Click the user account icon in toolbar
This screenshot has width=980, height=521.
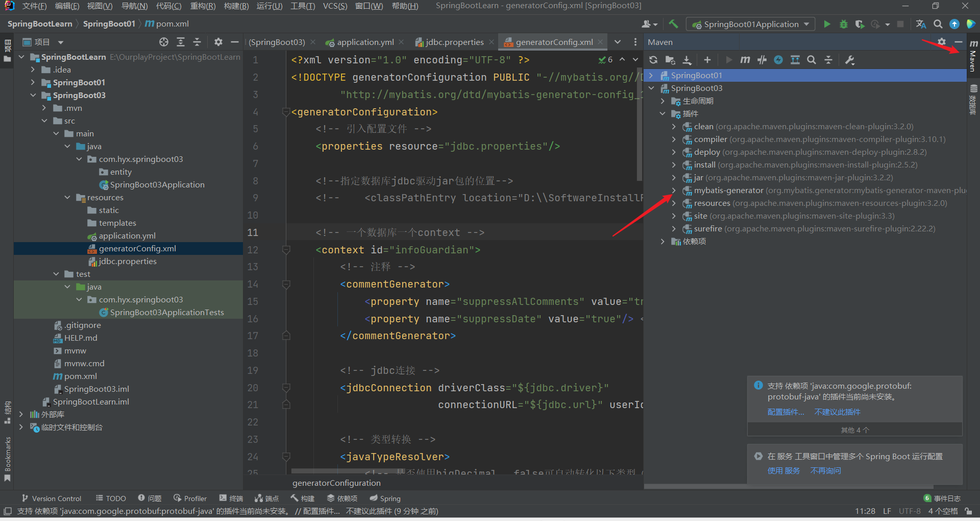coord(649,24)
